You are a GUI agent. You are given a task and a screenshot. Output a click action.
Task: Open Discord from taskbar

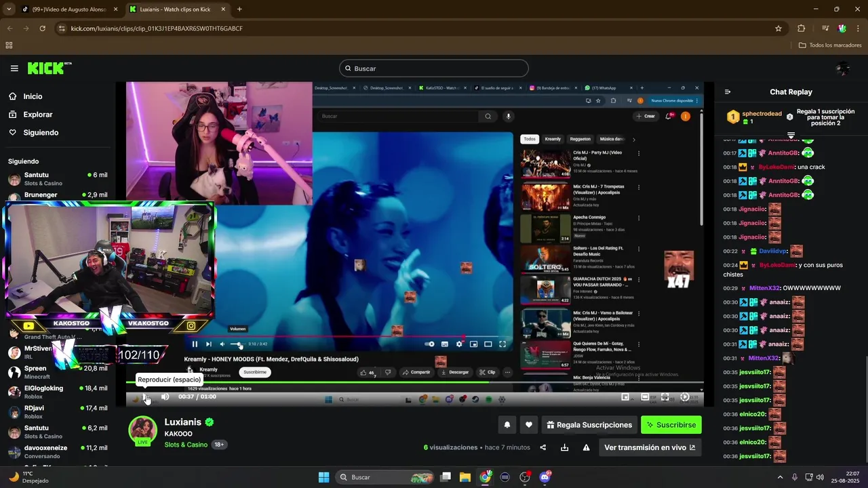[x=545, y=477]
